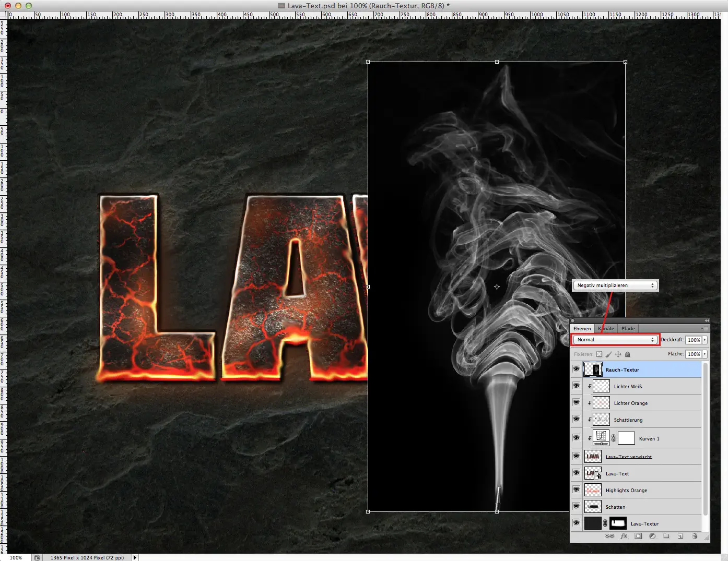Link the selected layers
The height and width of the screenshot is (561, 728).
point(610,536)
